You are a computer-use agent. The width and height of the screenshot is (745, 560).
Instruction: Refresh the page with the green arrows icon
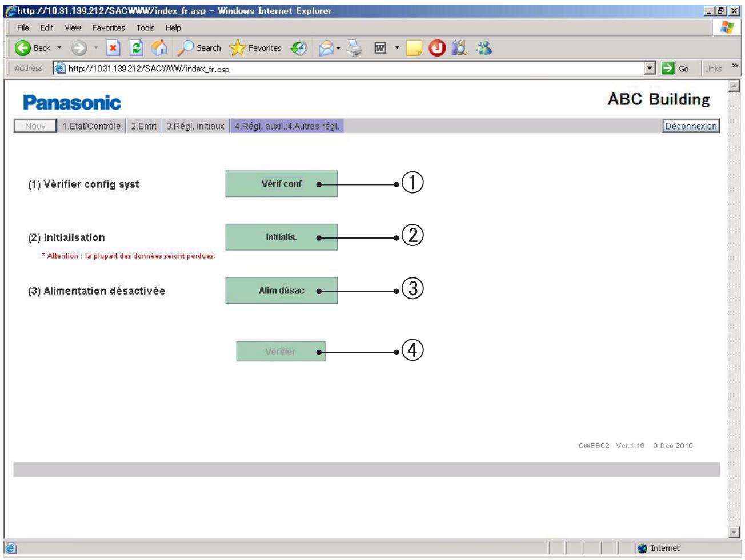pos(136,48)
